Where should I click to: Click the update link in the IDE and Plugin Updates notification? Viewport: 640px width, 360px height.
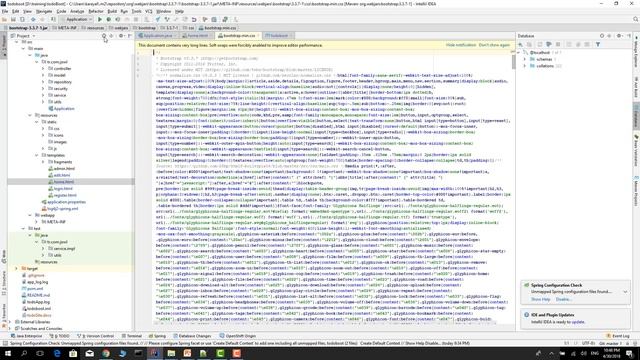click(x=578, y=322)
